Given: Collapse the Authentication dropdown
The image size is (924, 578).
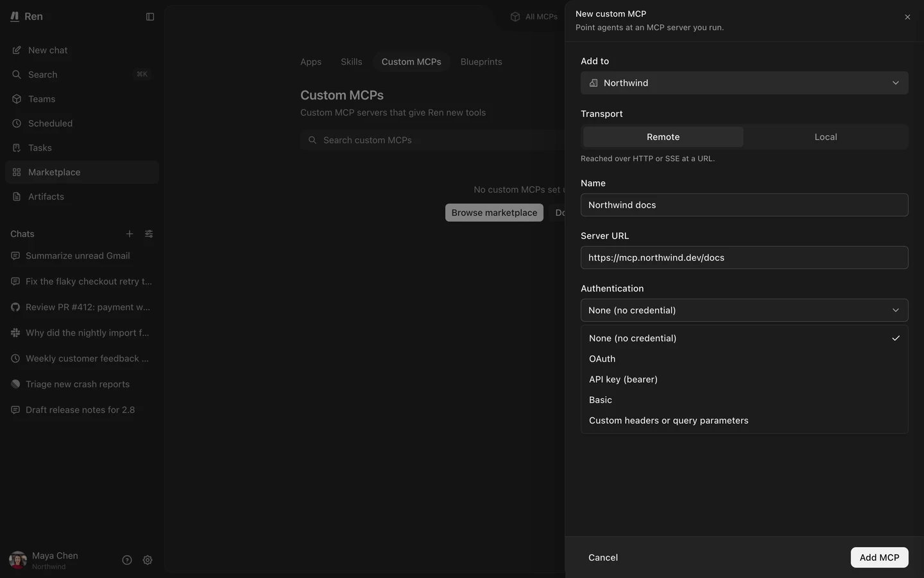Looking at the screenshot, I should [x=744, y=310].
